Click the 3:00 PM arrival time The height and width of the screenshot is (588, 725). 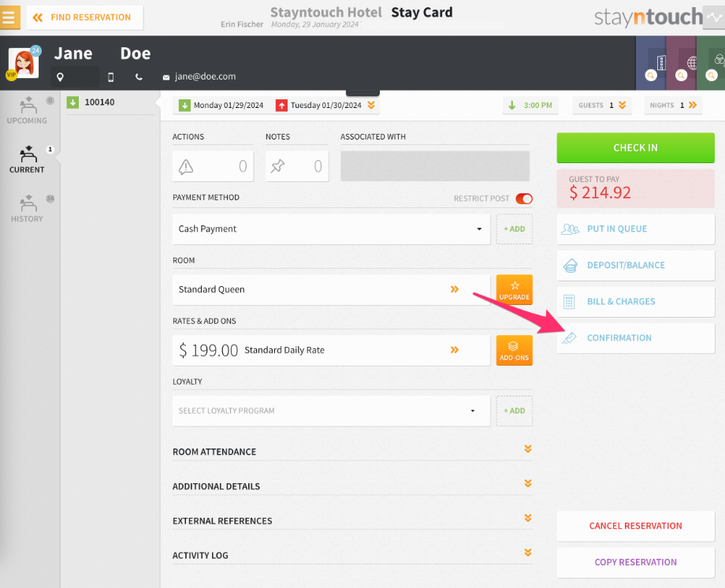[x=531, y=106]
